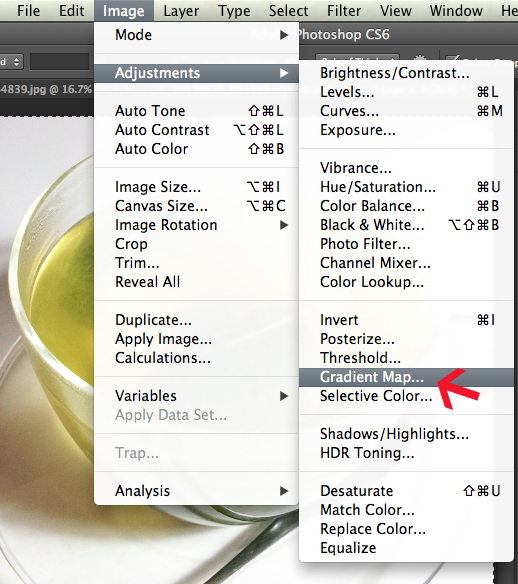This screenshot has height=584, width=518.
Task: Open the Layer menu
Action: [x=181, y=11]
